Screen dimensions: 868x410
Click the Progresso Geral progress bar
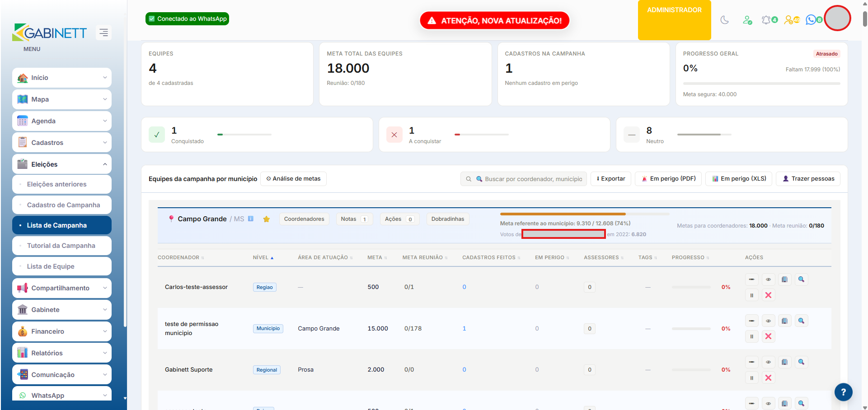pyautogui.click(x=761, y=84)
